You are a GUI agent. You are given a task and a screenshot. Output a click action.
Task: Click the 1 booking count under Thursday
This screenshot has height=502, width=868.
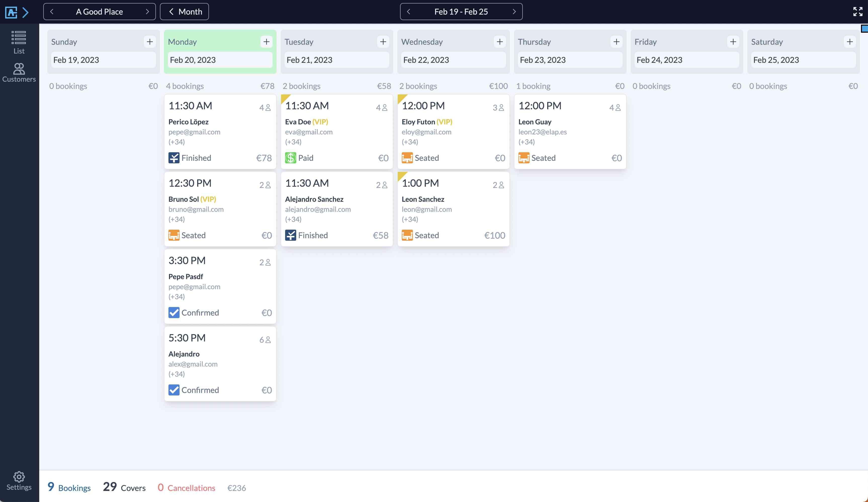[533, 86]
